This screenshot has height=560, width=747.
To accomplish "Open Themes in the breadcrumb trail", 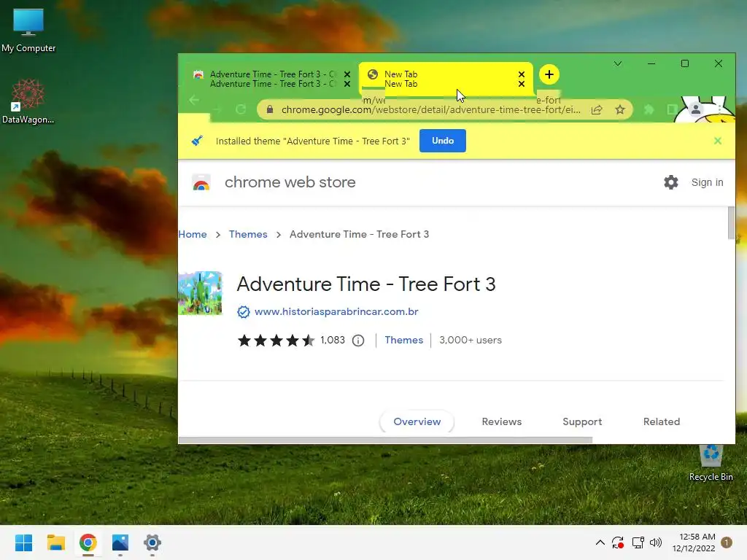I will 248,234.
